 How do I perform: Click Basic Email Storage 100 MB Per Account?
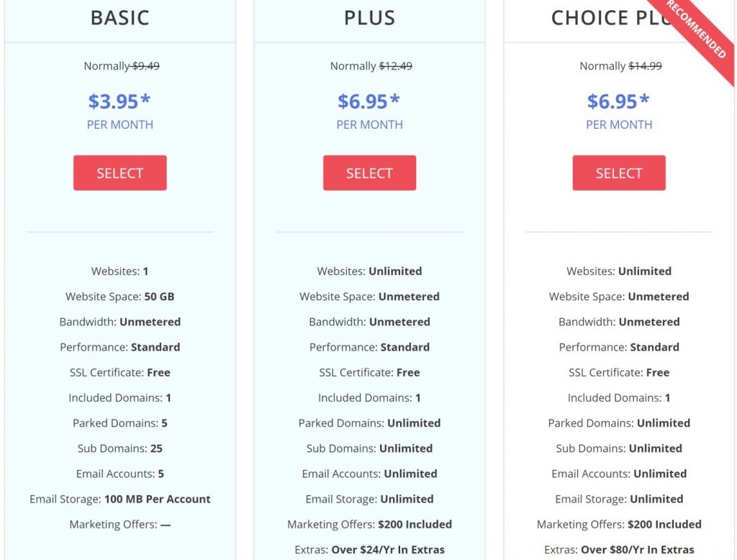pyautogui.click(x=120, y=499)
